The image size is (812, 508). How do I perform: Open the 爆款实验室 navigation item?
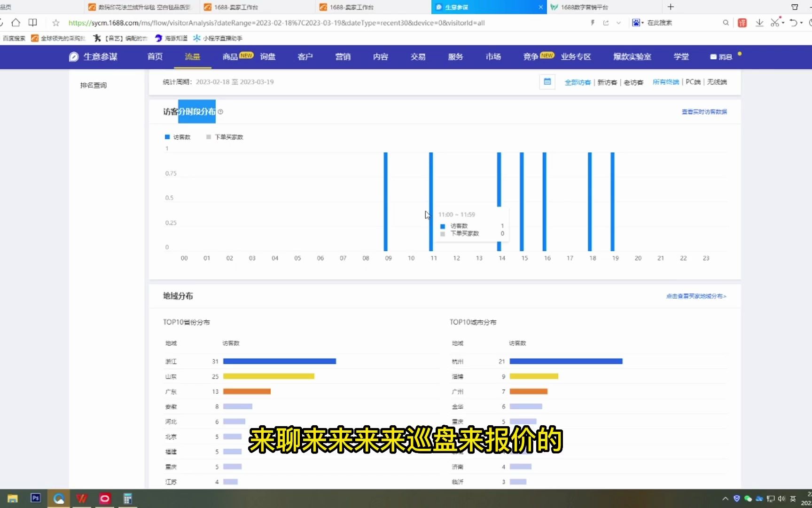tap(632, 57)
